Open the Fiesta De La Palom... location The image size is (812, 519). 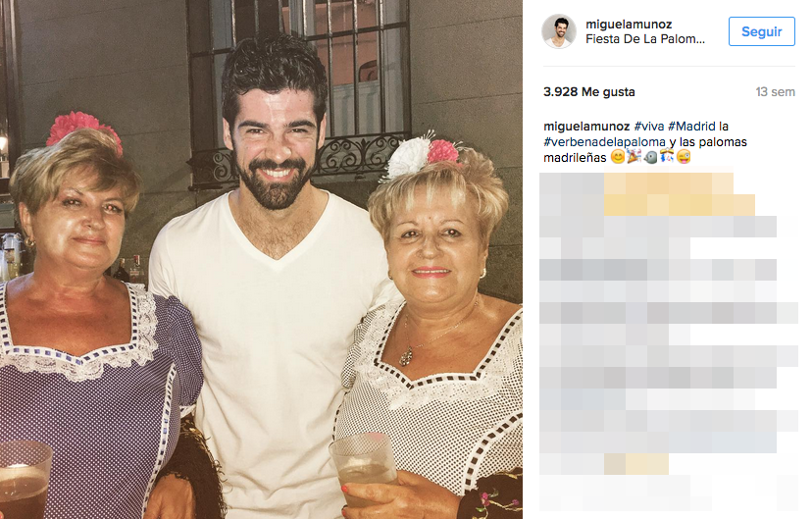pyautogui.click(x=645, y=39)
